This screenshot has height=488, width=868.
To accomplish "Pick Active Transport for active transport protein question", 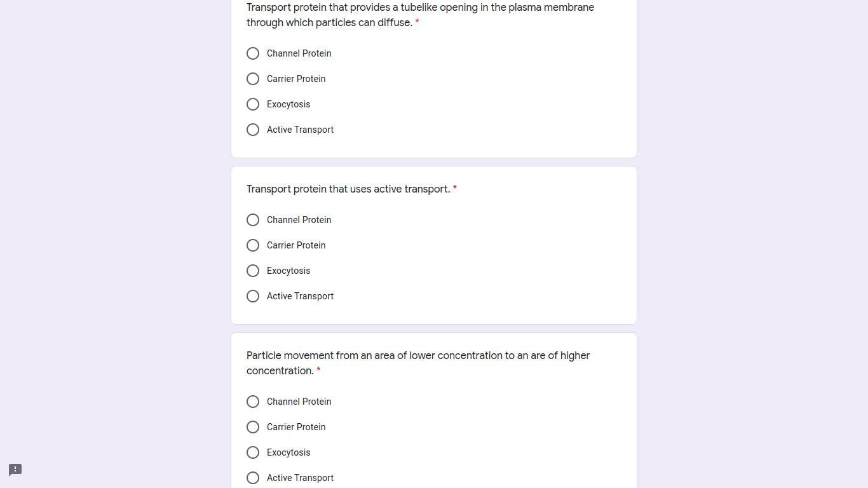I will pyautogui.click(x=253, y=296).
